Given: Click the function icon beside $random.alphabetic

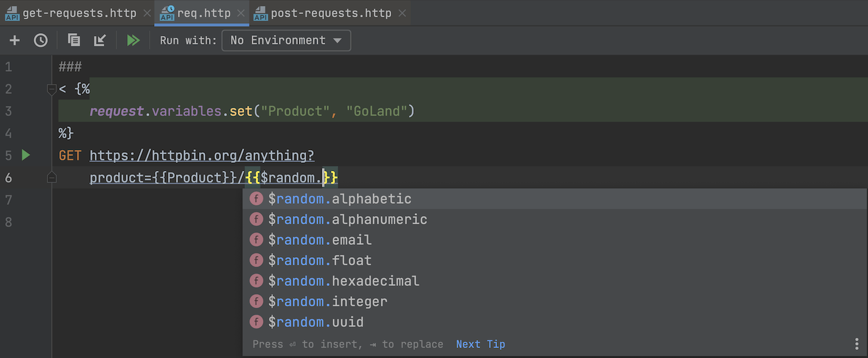Looking at the screenshot, I should [x=256, y=199].
